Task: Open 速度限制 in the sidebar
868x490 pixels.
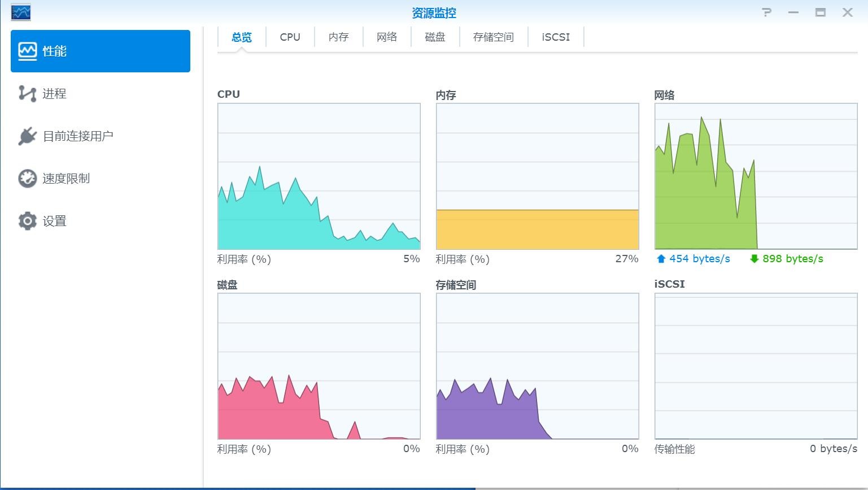Action: click(101, 179)
